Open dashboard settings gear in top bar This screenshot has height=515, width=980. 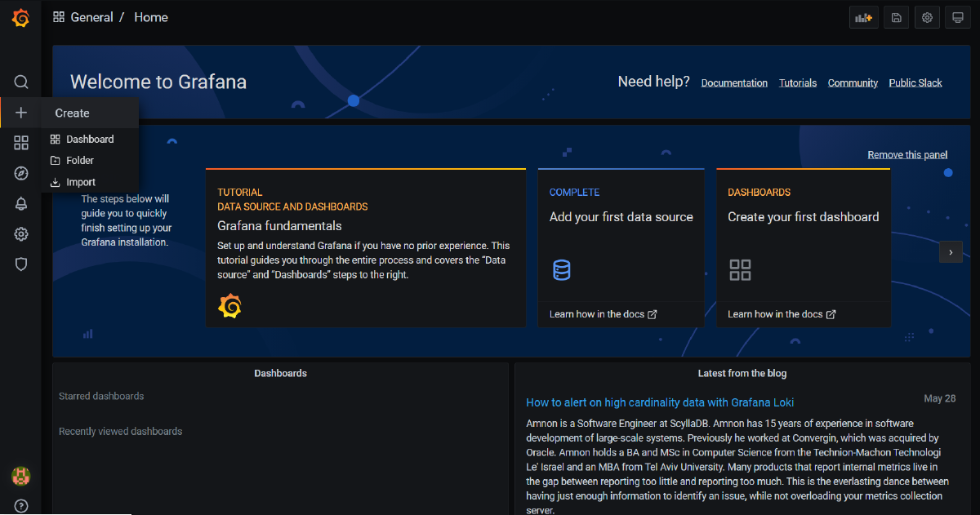point(927,17)
